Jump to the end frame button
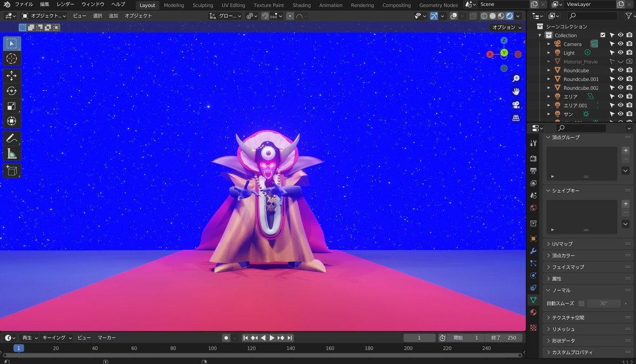636x364 pixels. point(290,338)
